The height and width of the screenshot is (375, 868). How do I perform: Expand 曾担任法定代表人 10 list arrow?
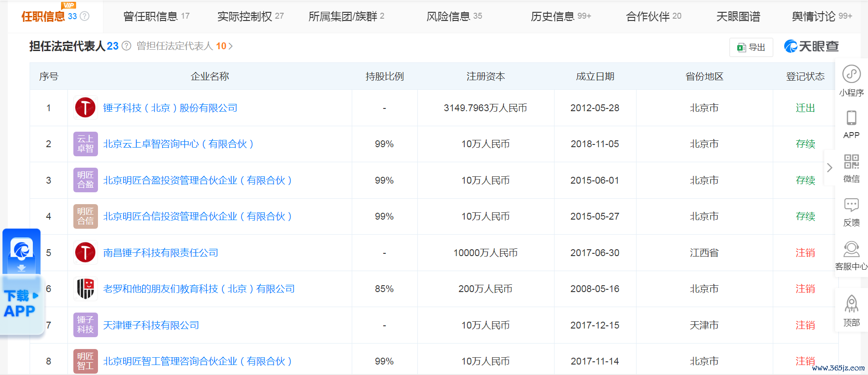[x=231, y=46]
